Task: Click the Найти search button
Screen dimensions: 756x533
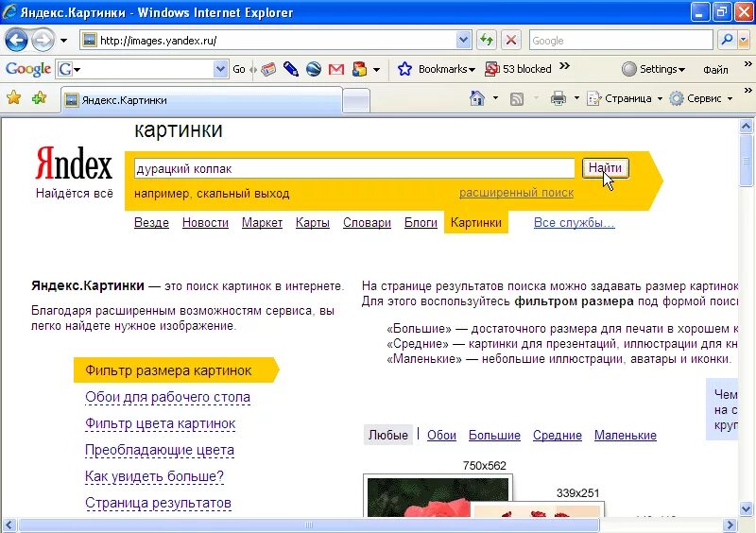Action: 605,168
